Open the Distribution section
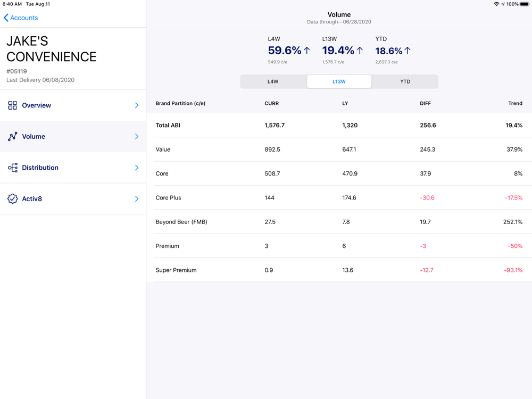Viewport: 532px width, 399px height. click(x=73, y=168)
